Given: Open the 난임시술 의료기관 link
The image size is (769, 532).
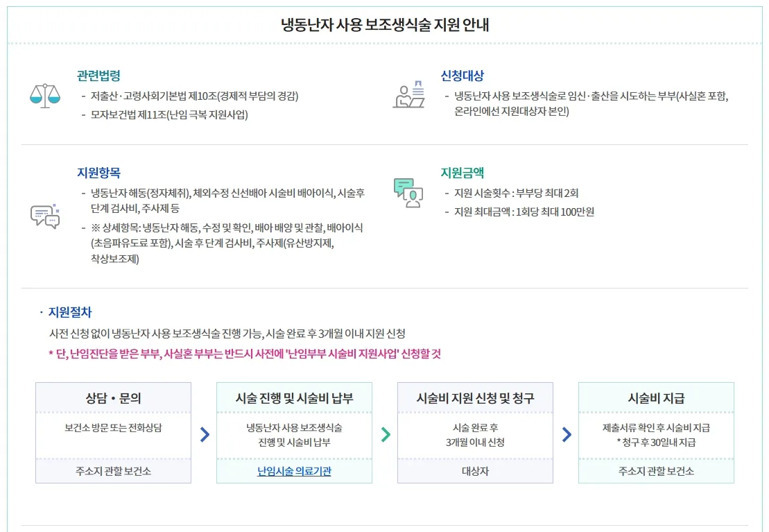Looking at the screenshot, I should 294,471.
